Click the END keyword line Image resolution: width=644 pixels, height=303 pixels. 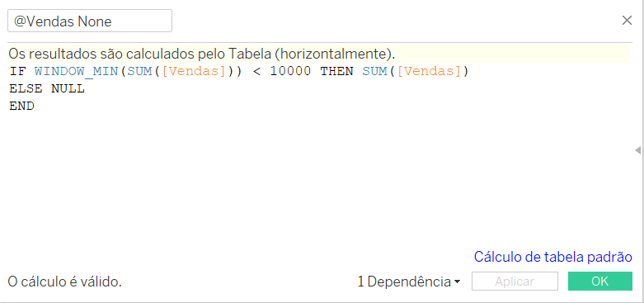coord(21,106)
